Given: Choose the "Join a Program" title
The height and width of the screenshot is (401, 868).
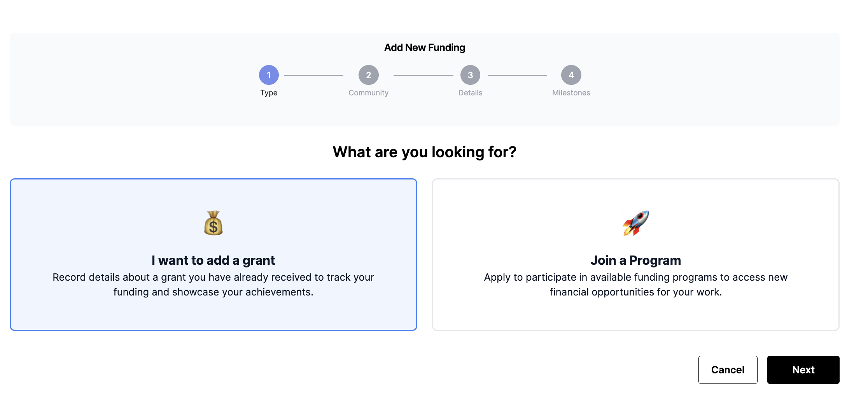Looking at the screenshot, I should click(x=635, y=260).
